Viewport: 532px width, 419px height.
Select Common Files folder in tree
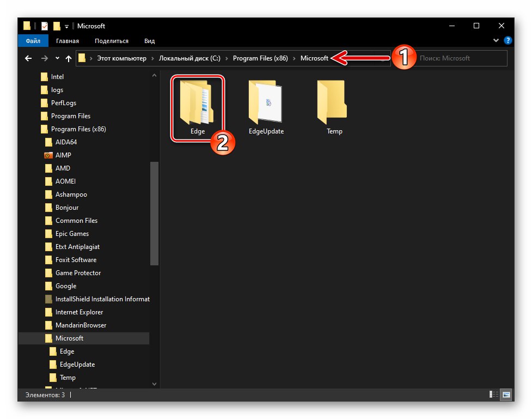pos(71,221)
